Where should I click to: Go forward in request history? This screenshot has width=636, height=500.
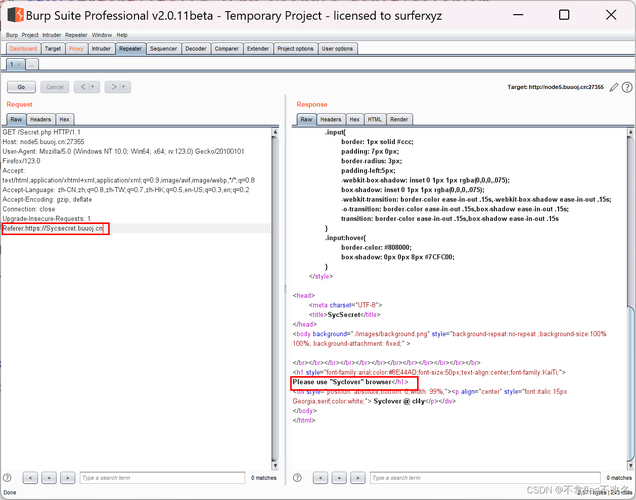coord(118,87)
